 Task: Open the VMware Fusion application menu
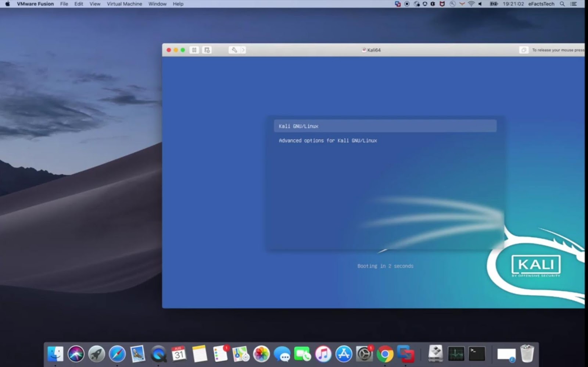35,4
